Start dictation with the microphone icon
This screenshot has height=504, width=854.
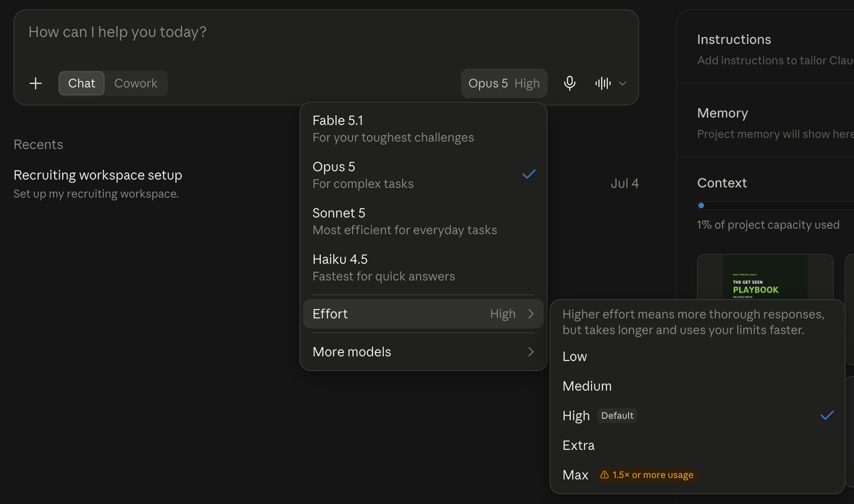(x=570, y=83)
